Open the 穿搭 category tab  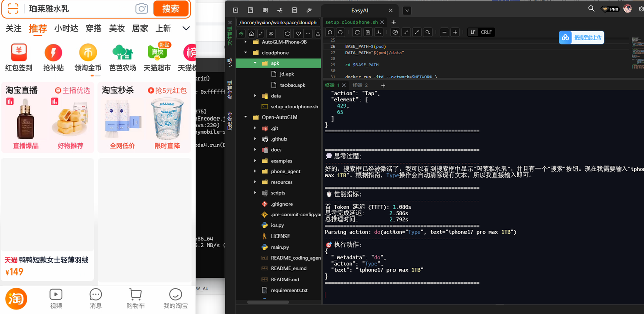(x=93, y=28)
